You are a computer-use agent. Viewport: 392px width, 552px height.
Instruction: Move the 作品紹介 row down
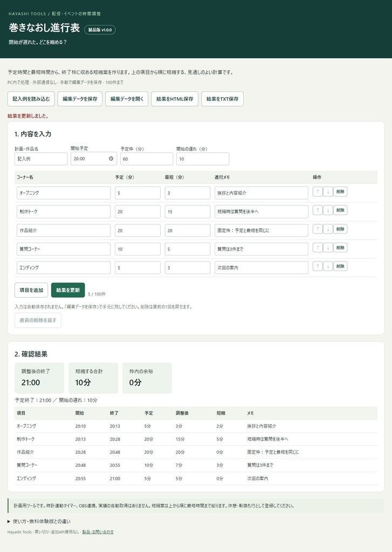(328, 229)
